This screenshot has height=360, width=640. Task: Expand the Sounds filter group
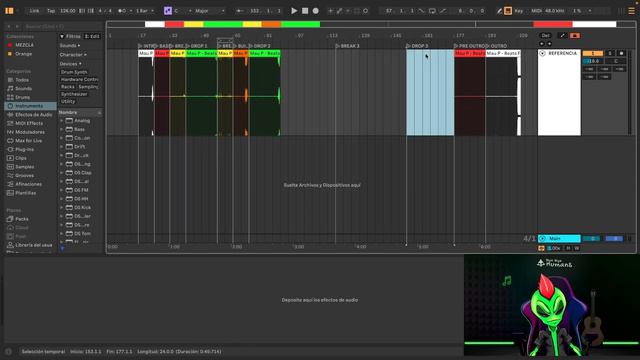click(x=70, y=45)
